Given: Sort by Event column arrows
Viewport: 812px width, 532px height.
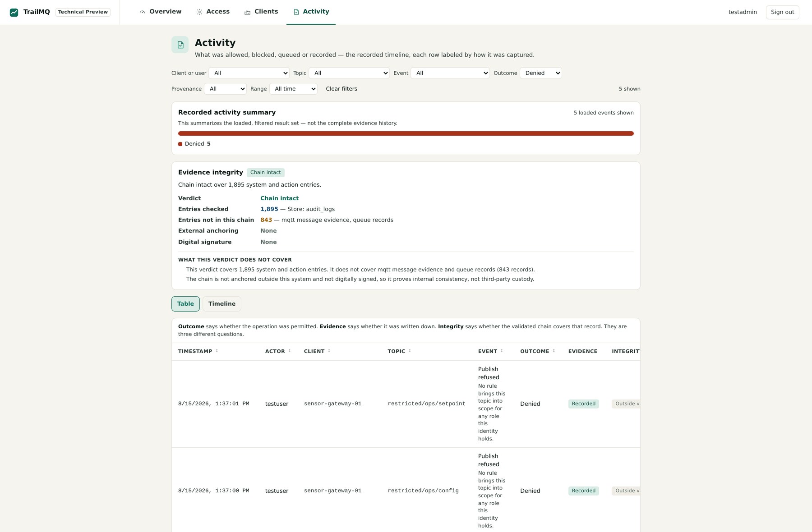Looking at the screenshot, I should [x=502, y=351].
